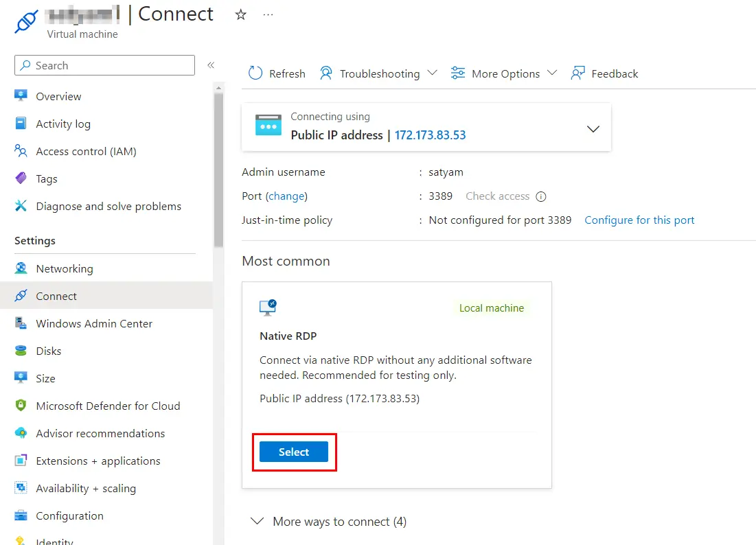Click Configuration sidebar label
The image size is (756, 545).
69,515
